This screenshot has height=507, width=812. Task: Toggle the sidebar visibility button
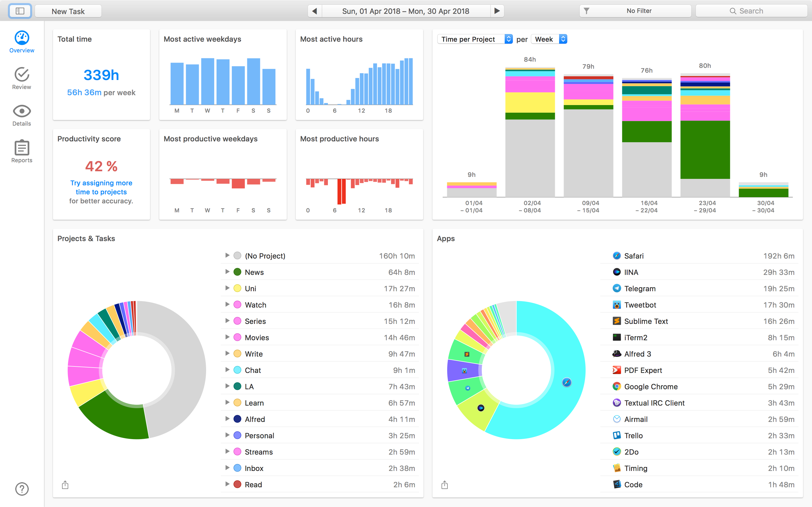pyautogui.click(x=20, y=11)
